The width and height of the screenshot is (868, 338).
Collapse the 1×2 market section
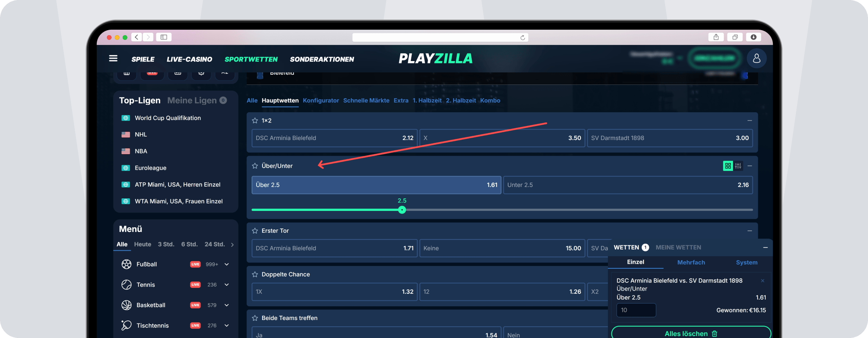(x=750, y=120)
